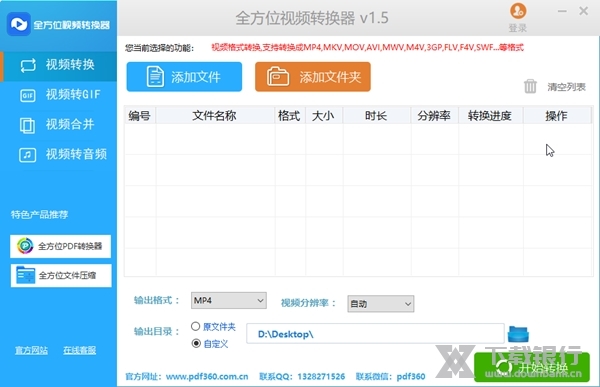This screenshot has height=387, width=600.
Task: Click the www.pdf360.com.cn website link
Action: click(x=207, y=376)
